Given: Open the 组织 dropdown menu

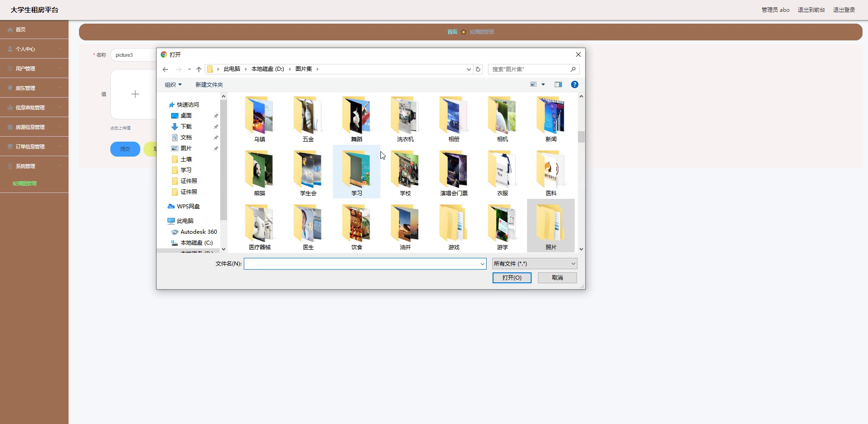Looking at the screenshot, I should [x=173, y=85].
